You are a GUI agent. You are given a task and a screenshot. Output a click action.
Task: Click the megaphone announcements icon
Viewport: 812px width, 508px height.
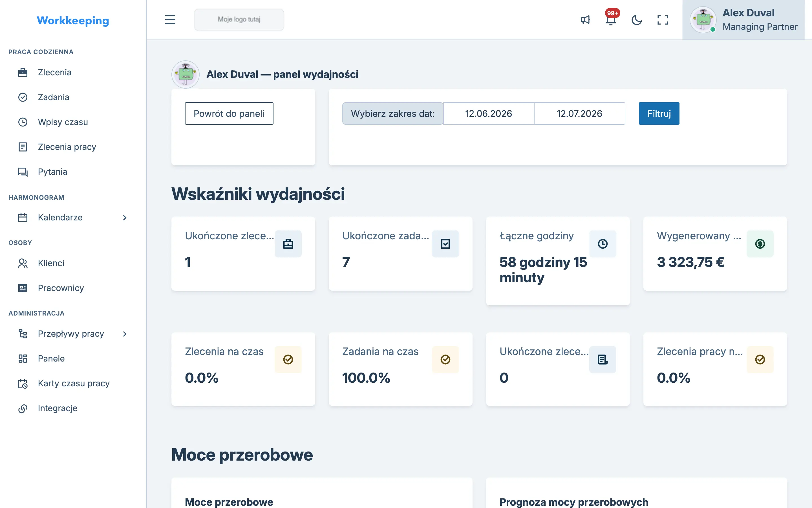[585, 20]
